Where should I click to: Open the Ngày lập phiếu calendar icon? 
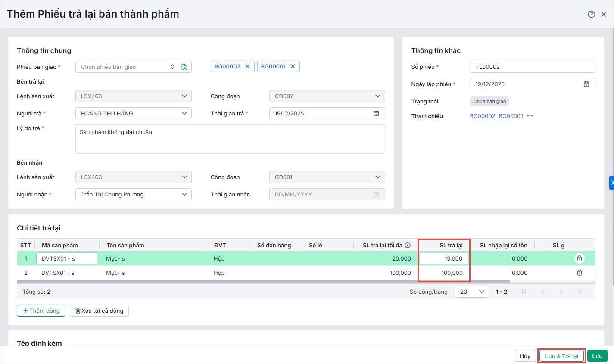[x=586, y=84]
